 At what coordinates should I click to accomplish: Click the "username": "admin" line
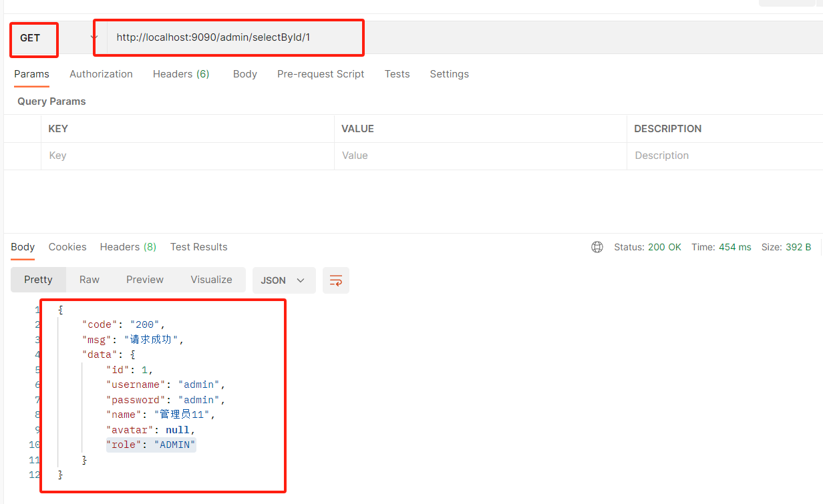(x=166, y=385)
